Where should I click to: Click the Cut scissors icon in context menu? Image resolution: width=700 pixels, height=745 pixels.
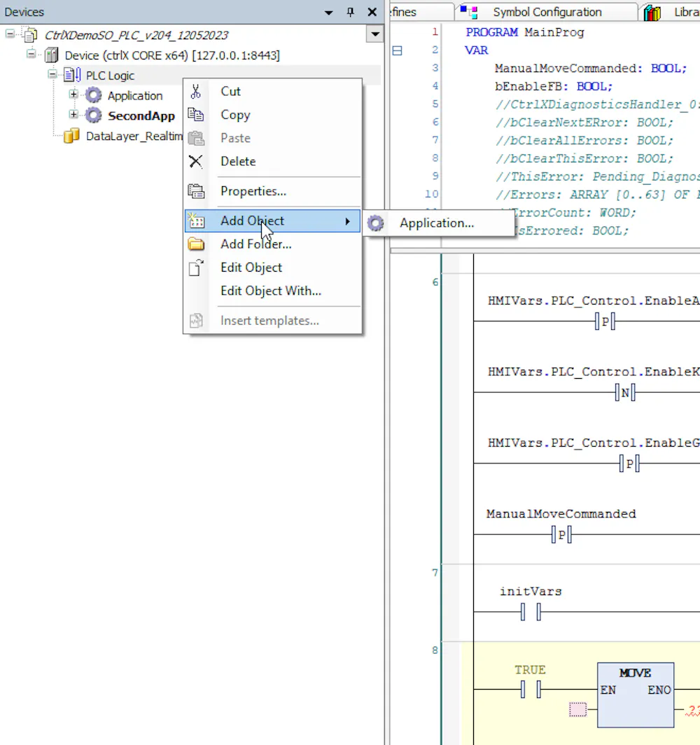pyautogui.click(x=196, y=91)
